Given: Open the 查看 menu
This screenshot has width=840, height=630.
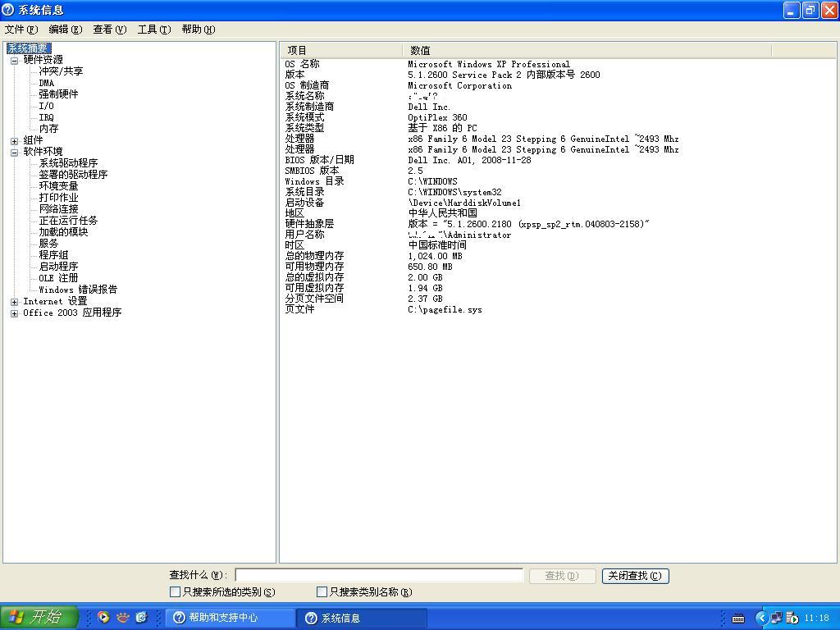Looking at the screenshot, I should coord(110,30).
